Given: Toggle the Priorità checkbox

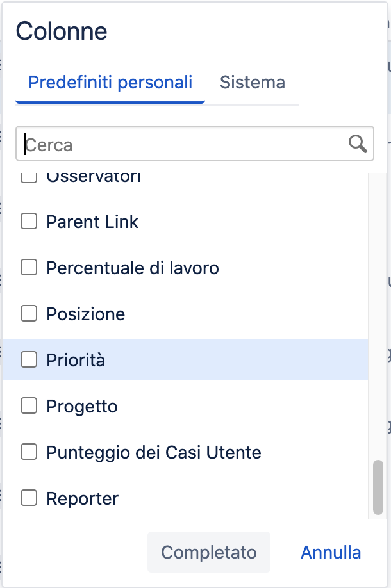Looking at the screenshot, I should tap(29, 359).
